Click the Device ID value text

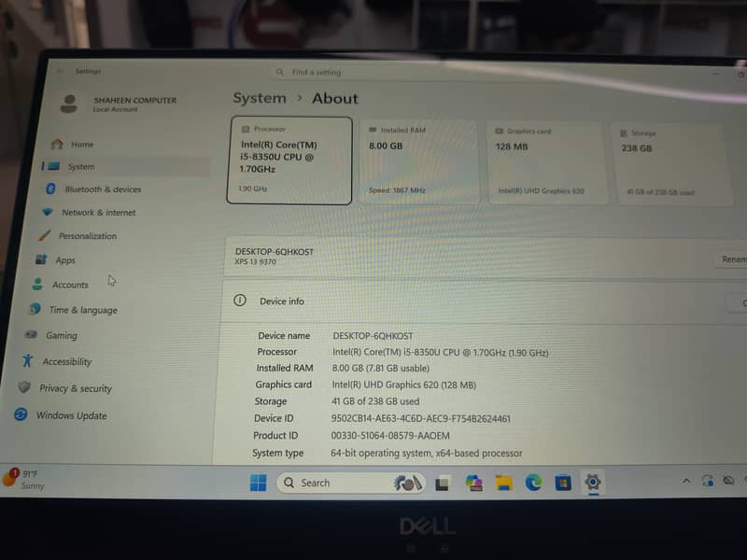click(421, 418)
